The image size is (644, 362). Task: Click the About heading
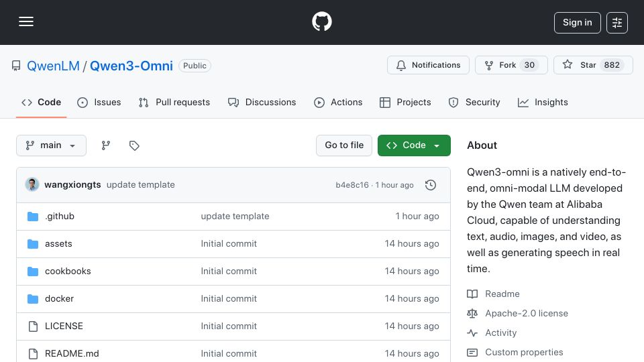pyautogui.click(x=482, y=145)
